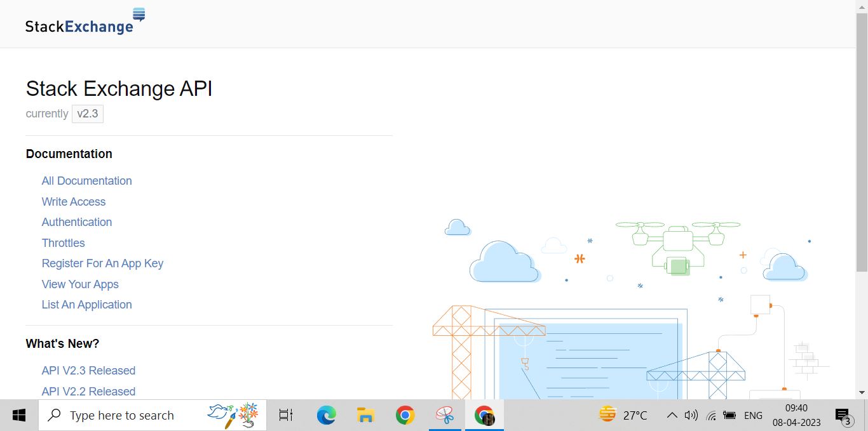Open View Your Apps link
Screen dimensions: 868x431
tap(80, 284)
